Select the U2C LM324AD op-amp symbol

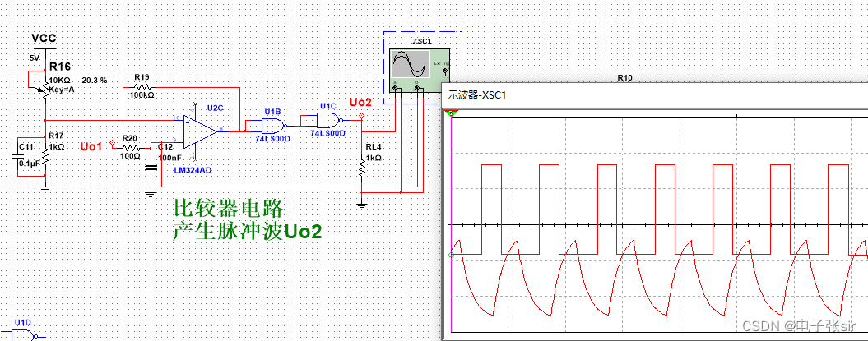(201, 131)
